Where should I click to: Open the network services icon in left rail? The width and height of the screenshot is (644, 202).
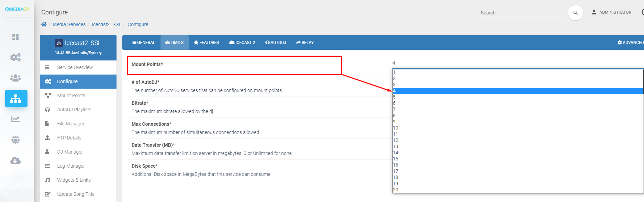pos(16,99)
